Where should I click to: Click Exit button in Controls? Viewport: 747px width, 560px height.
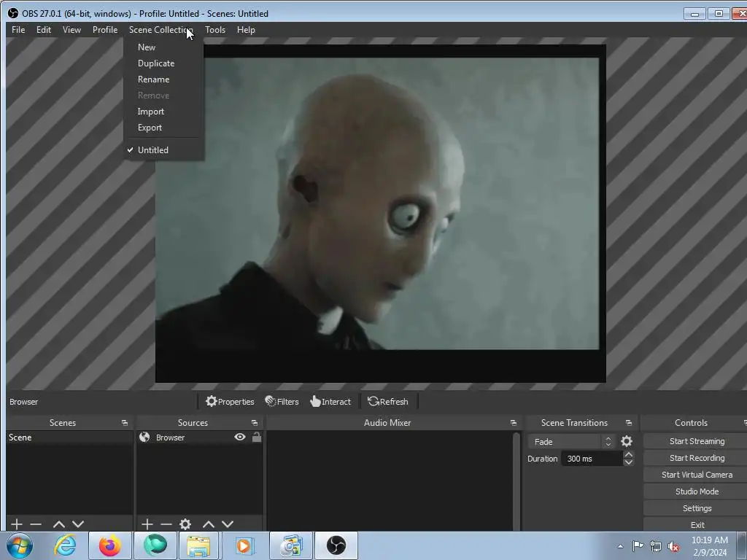(697, 525)
